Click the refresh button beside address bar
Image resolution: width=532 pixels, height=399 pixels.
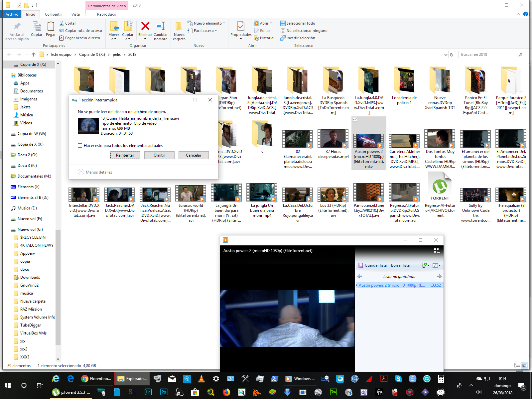pyautogui.click(x=452, y=55)
